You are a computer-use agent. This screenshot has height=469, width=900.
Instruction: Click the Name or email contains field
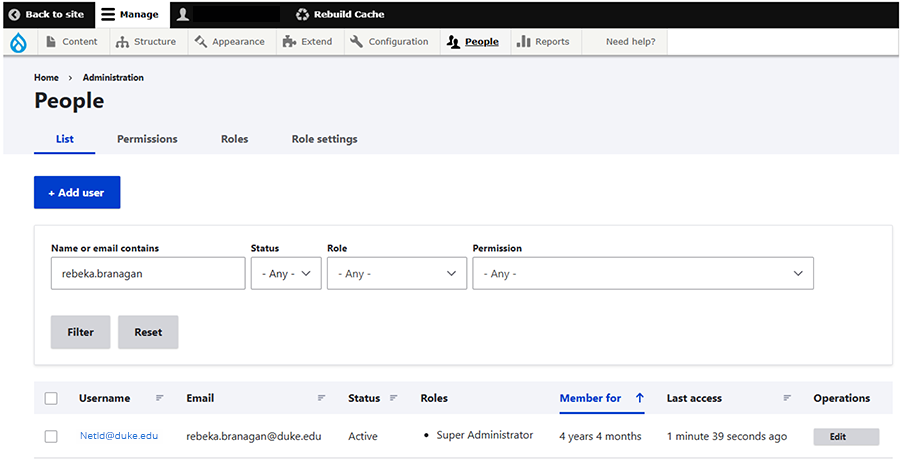[x=148, y=274]
